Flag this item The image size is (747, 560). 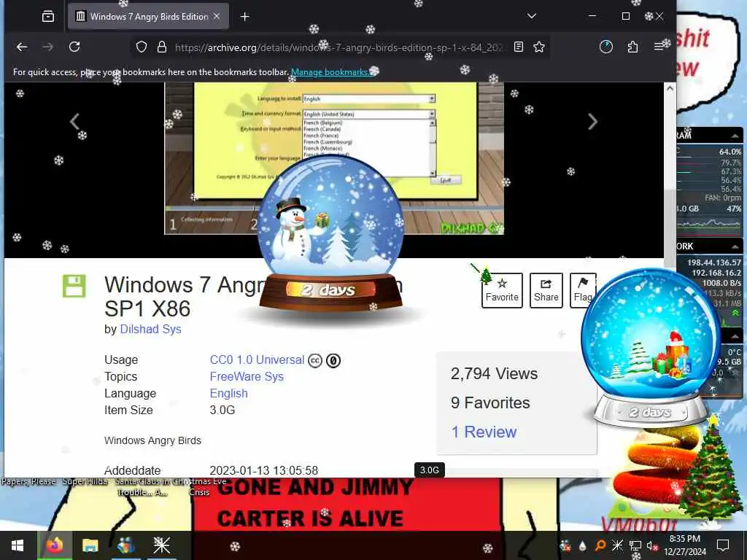click(583, 290)
